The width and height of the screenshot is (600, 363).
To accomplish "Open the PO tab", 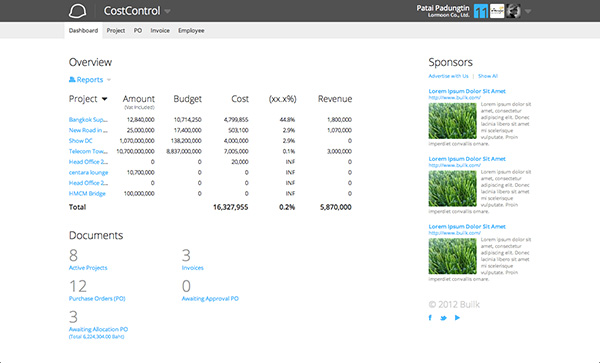I will (x=138, y=30).
